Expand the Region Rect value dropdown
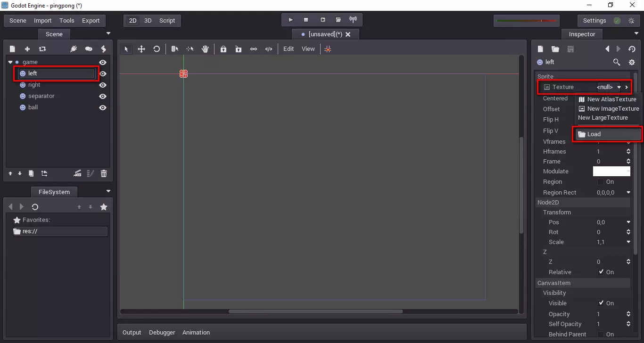The height and width of the screenshot is (343, 644). (x=628, y=193)
